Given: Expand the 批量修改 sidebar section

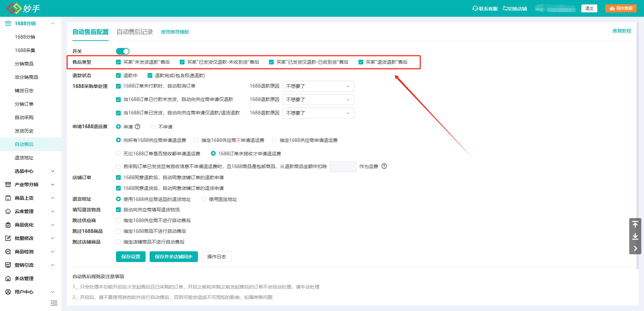Looking at the screenshot, I should pyautogui.click(x=53, y=238).
